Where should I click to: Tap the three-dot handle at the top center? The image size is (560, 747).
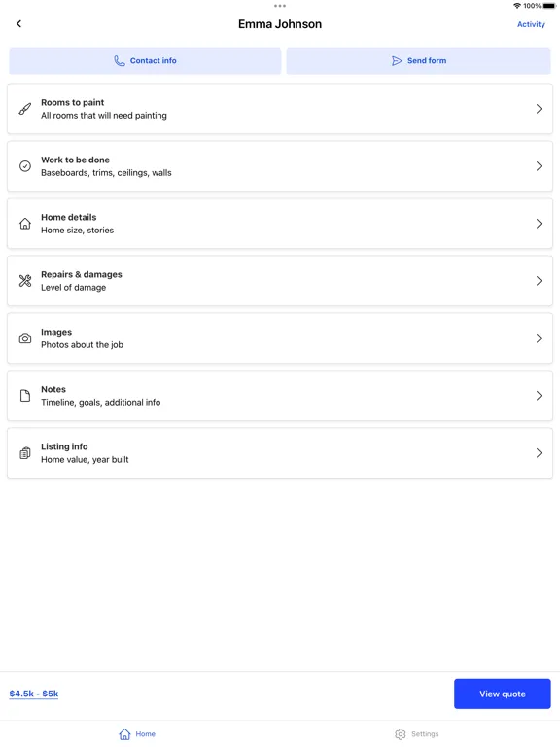click(280, 6)
